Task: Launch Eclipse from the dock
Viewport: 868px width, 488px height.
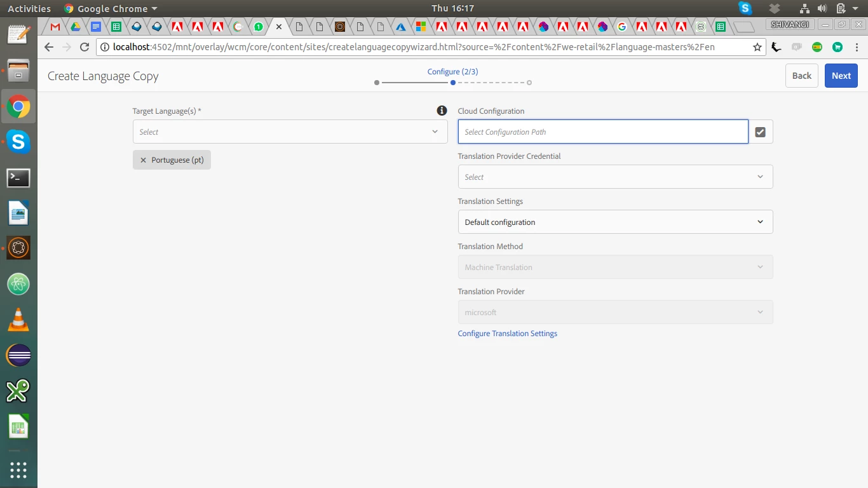Action: tap(18, 355)
